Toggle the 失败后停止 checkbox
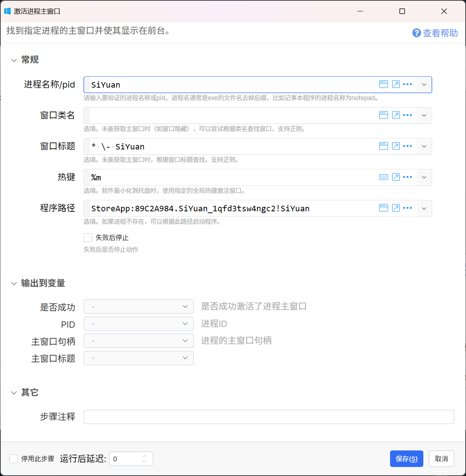466x476 pixels. coord(88,238)
